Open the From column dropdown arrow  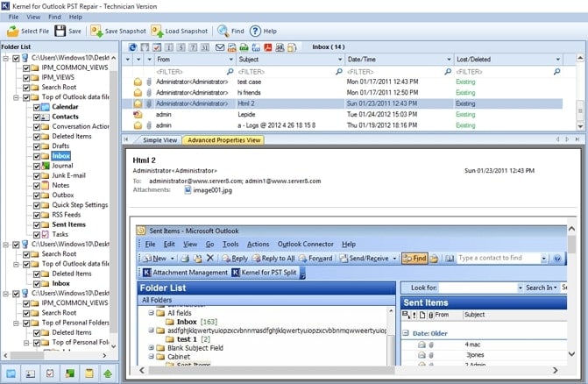[x=231, y=60]
